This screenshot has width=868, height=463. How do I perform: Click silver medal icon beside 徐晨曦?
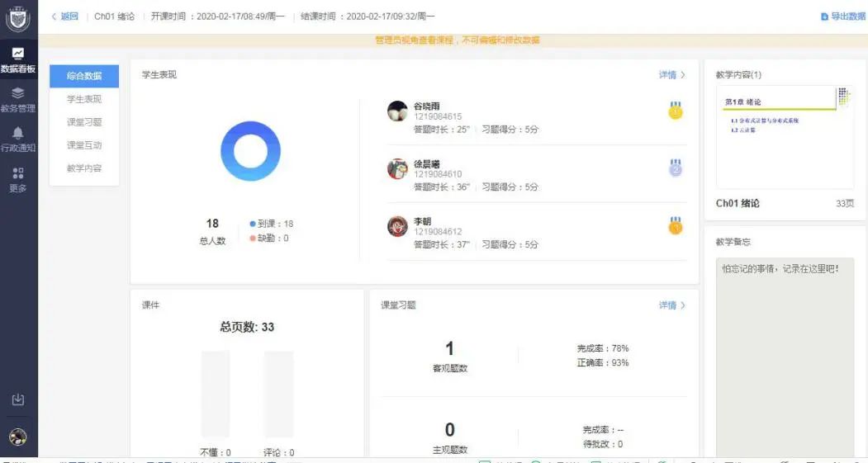tap(676, 168)
